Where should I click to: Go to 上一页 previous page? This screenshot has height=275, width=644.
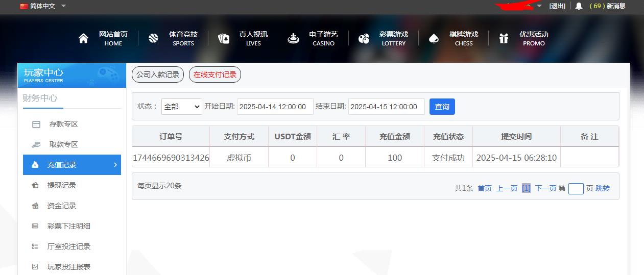coord(507,188)
